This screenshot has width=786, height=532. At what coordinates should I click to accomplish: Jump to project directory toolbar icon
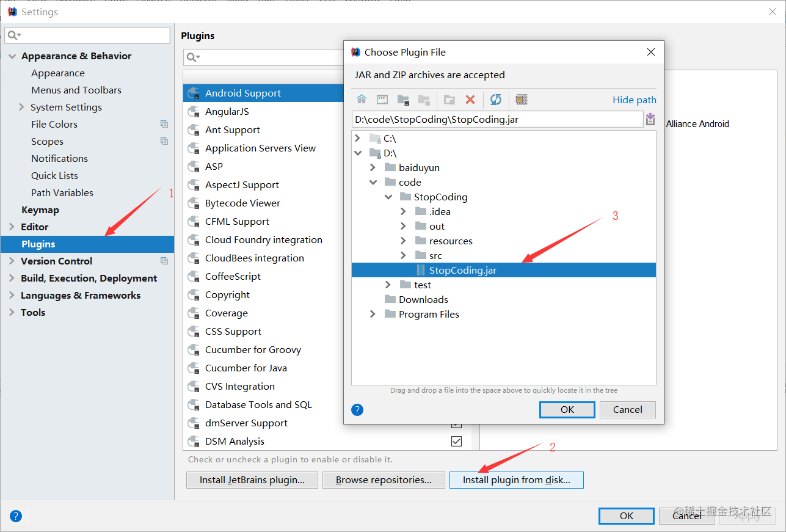(403, 100)
